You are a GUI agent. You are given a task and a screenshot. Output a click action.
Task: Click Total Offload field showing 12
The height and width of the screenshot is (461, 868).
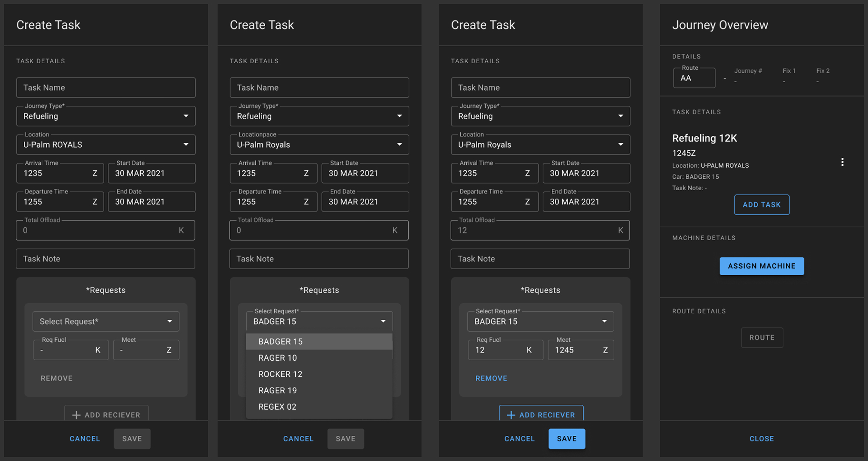pyautogui.click(x=540, y=230)
